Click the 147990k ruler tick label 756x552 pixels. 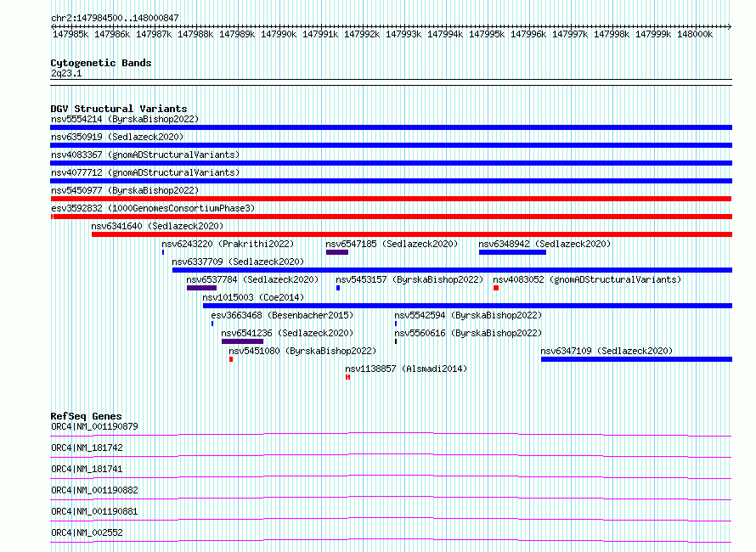pyautogui.click(x=279, y=34)
